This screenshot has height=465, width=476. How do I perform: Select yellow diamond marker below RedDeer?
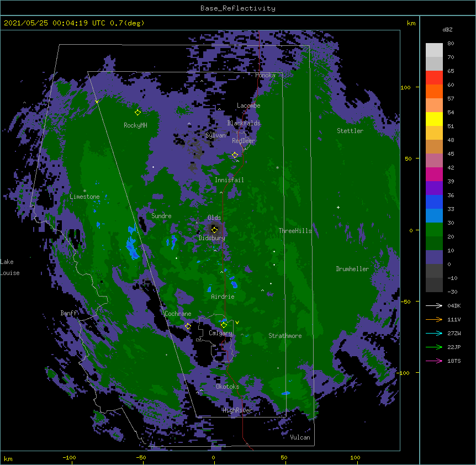(235, 155)
